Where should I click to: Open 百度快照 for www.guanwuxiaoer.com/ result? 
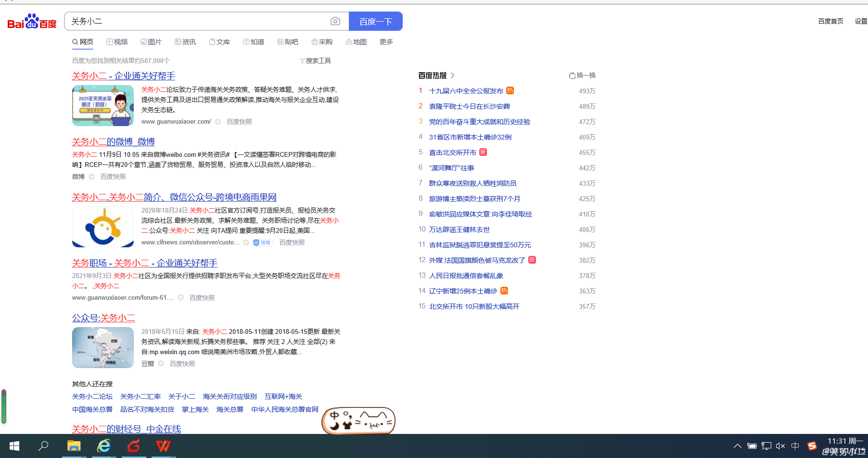pos(239,122)
